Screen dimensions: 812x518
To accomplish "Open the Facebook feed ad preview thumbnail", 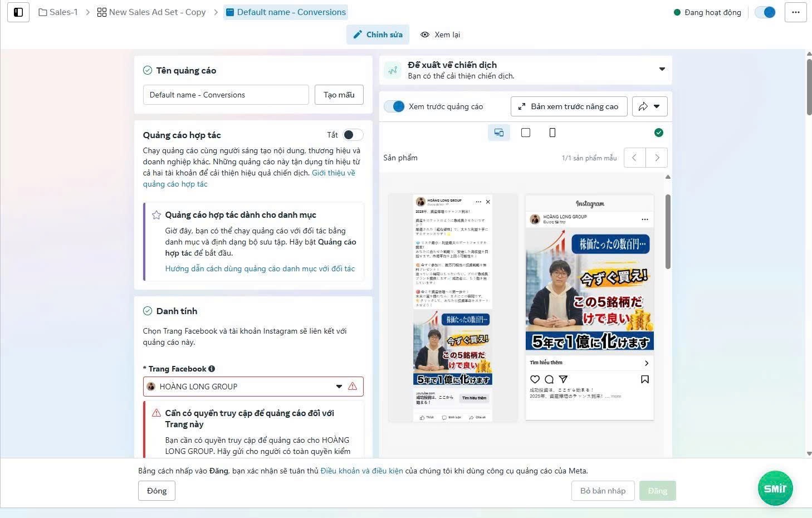I will (453, 308).
